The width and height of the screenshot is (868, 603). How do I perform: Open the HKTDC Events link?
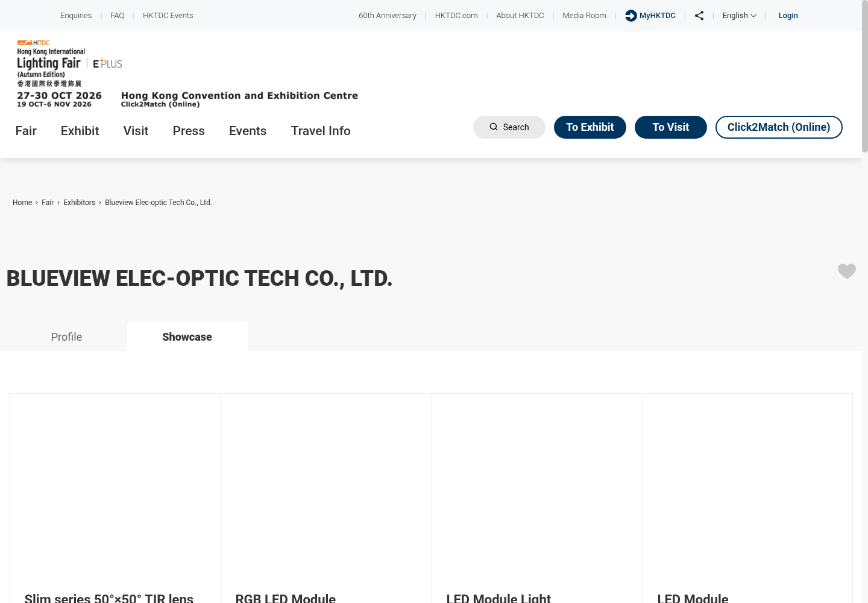[168, 16]
